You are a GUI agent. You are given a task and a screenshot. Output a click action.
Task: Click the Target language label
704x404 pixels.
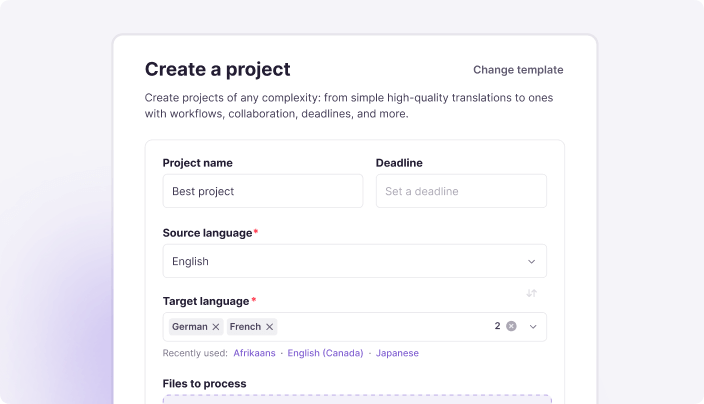click(206, 301)
